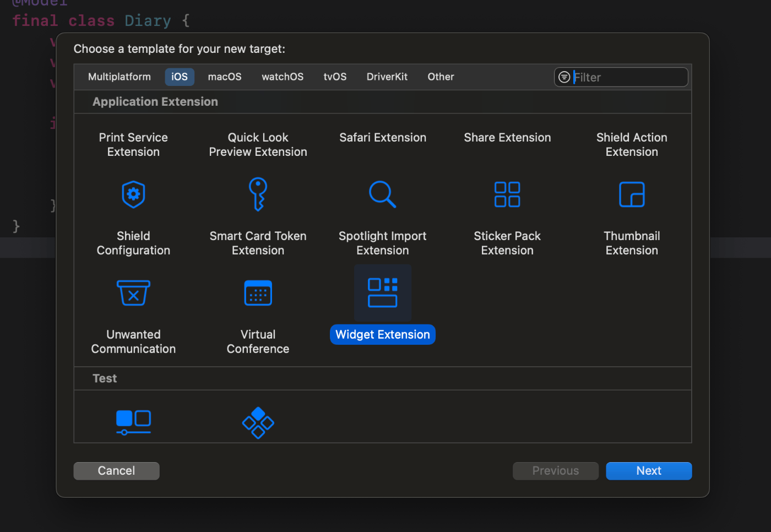
Task: Click the Next button
Action: [x=649, y=471]
